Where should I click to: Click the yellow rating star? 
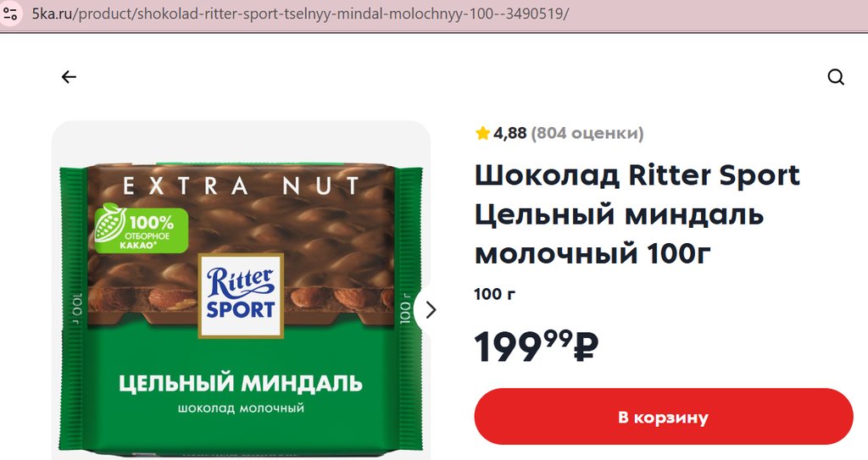click(482, 133)
